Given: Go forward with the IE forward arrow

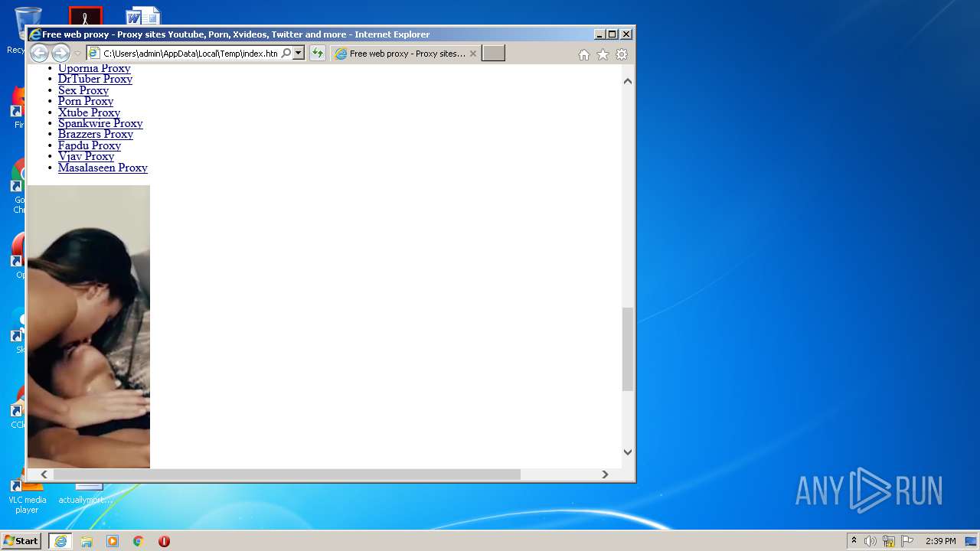Looking at the screenshot, I should coord(60,54).
